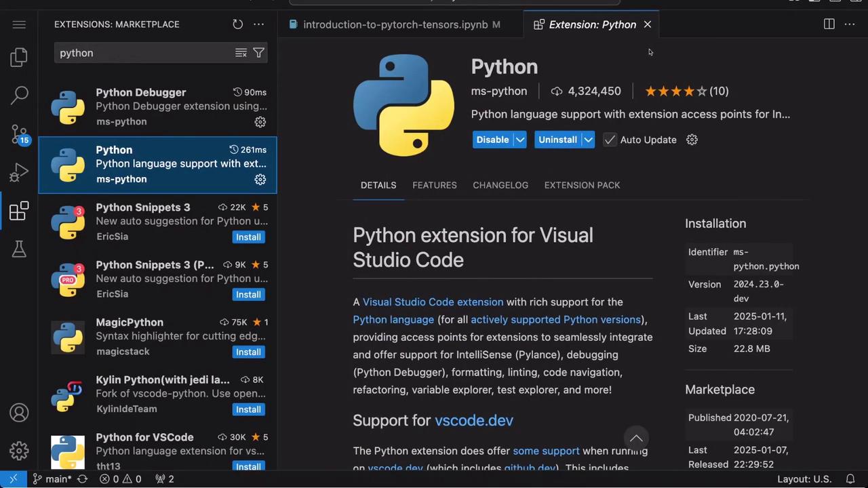Image resolution: width=868 pixels, height=488 pixels.
Task: Click the filter extensions funnel icon
Action: point(258,53)
